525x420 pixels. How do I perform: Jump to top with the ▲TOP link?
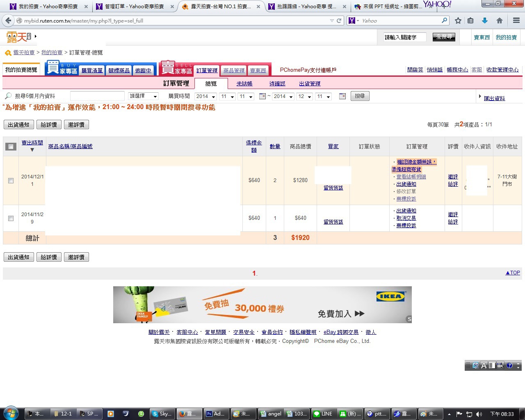(x=513, y=273)
